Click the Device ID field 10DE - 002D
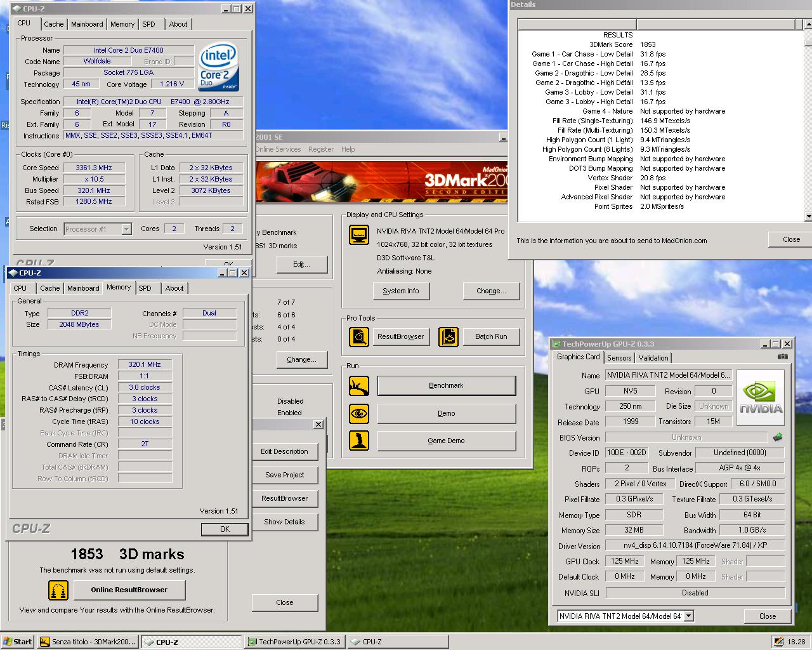The image size is (812, 650). pyautogui.click(x=626, y=453)
